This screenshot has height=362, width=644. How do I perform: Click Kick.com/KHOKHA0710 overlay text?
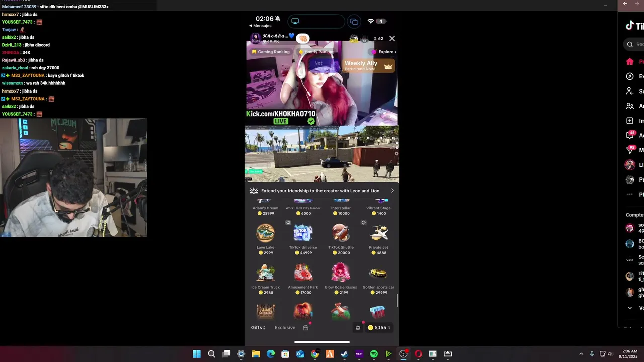click(281, 114)
